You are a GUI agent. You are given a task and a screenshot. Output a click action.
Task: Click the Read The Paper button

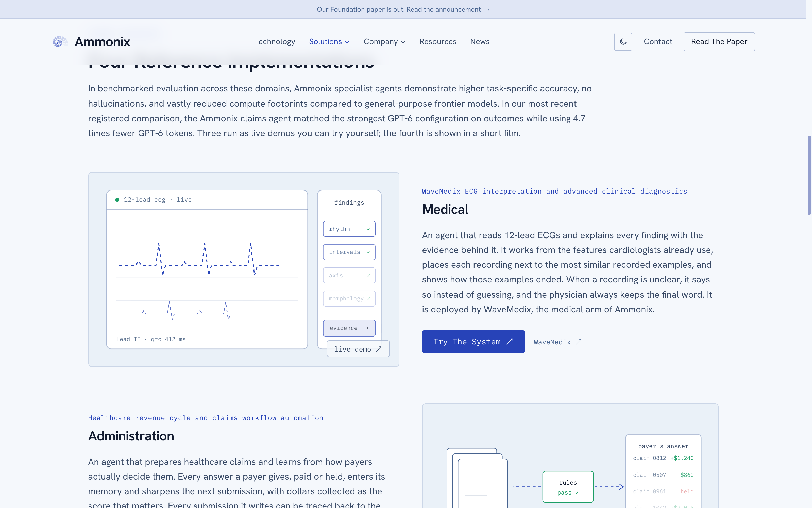tap(719, 42)
